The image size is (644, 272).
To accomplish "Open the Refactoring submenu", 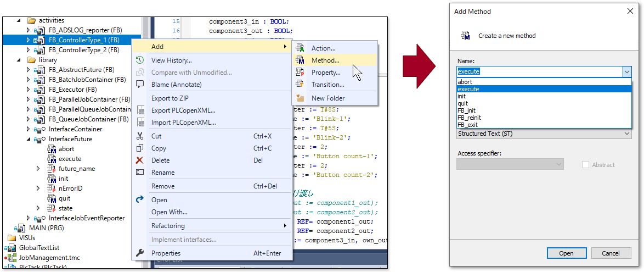I will click(x=212, y=225).
